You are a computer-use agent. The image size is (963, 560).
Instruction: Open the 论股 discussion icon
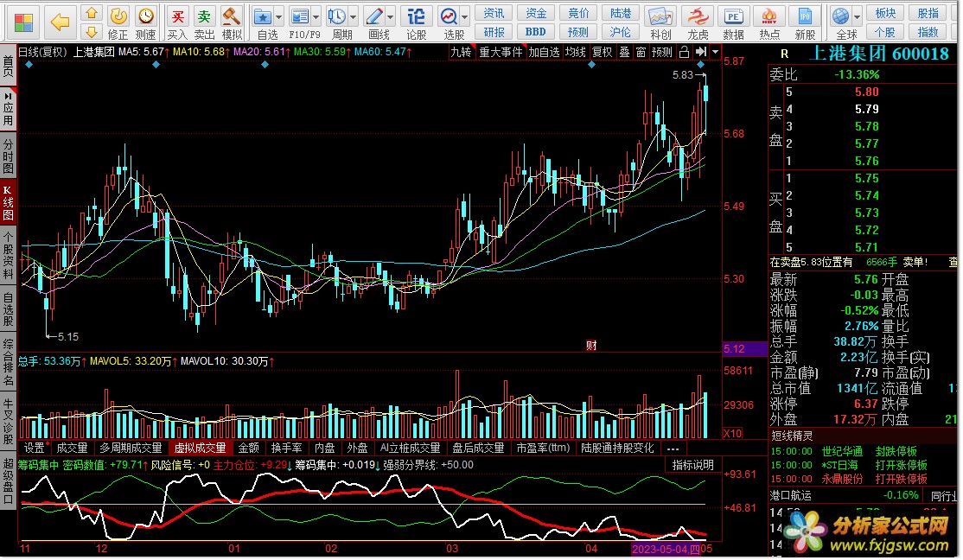pos(416,16)
